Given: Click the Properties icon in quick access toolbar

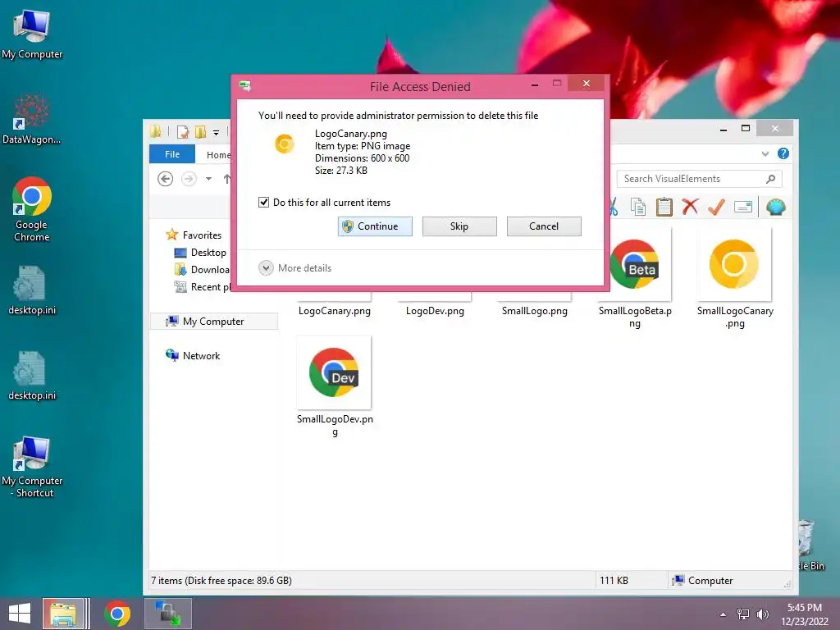Looking at the screenshot, I should click(183, 132).
